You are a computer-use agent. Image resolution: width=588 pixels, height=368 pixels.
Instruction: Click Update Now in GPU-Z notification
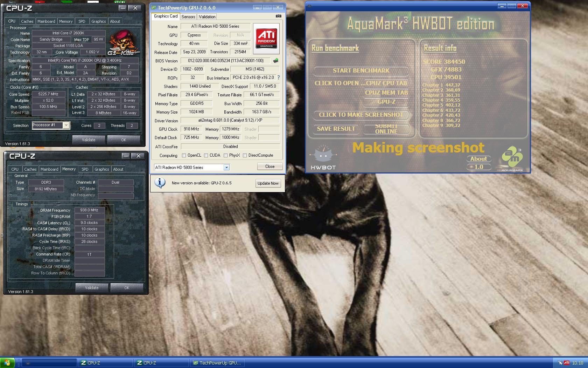pos(268,183)
